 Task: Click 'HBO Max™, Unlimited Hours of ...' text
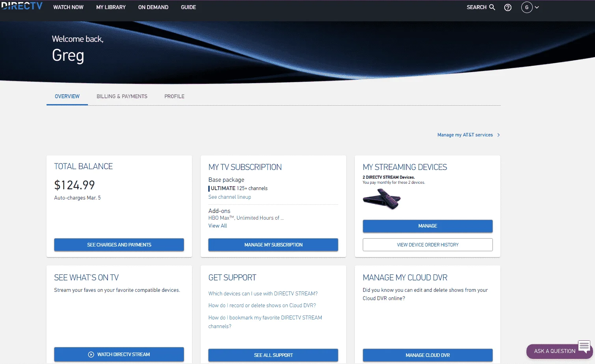[x=246, y=218]
